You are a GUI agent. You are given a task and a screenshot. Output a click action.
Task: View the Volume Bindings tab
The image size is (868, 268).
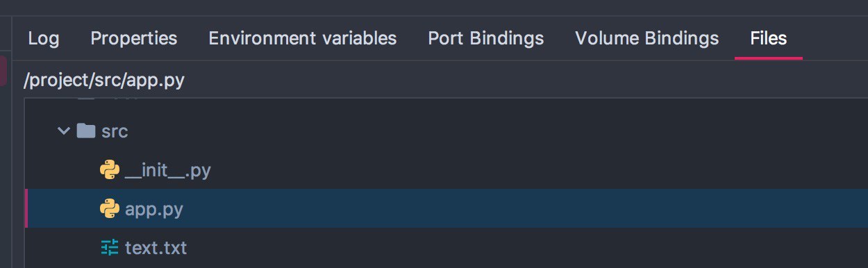[x=647, y=38]
